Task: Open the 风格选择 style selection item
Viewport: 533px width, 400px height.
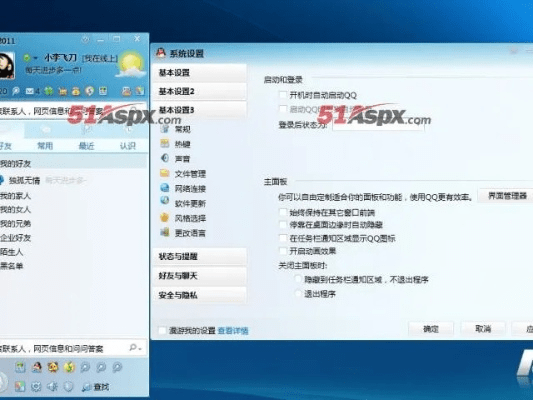Action: click(183, 218)
